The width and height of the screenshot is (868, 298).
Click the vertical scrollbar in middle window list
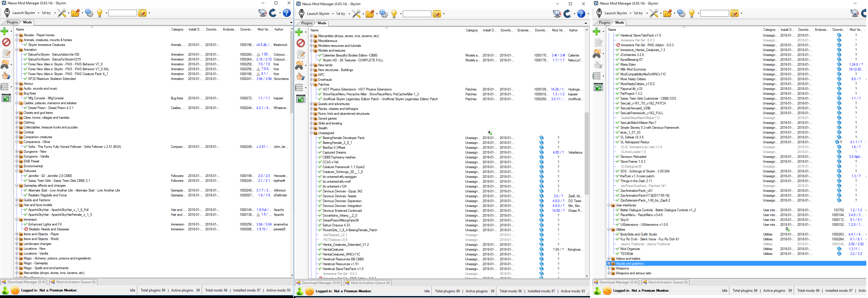click(x=587, y=153)
